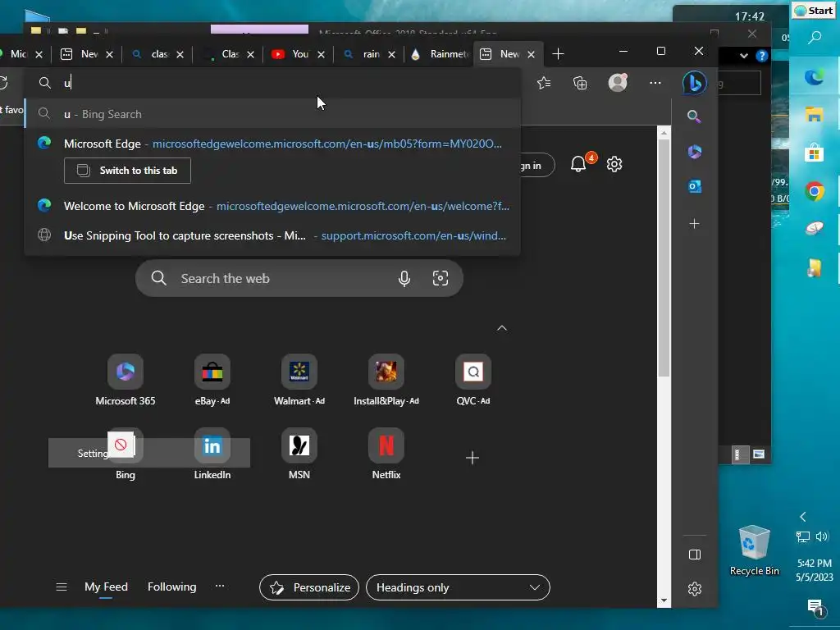The height and width of the screenshot is (630, 840).
Task: Open new tab page settings gear
Action: (x=614, y=164)
